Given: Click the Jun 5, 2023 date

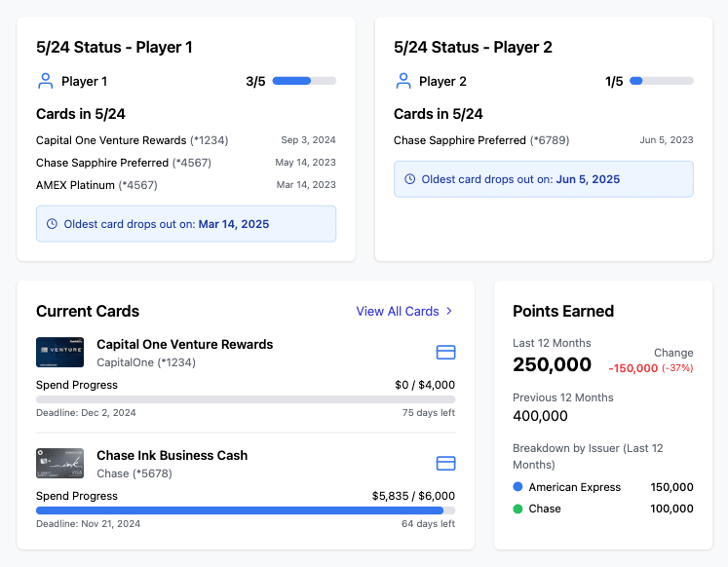Looking at the screenshot, I should 667,139.
